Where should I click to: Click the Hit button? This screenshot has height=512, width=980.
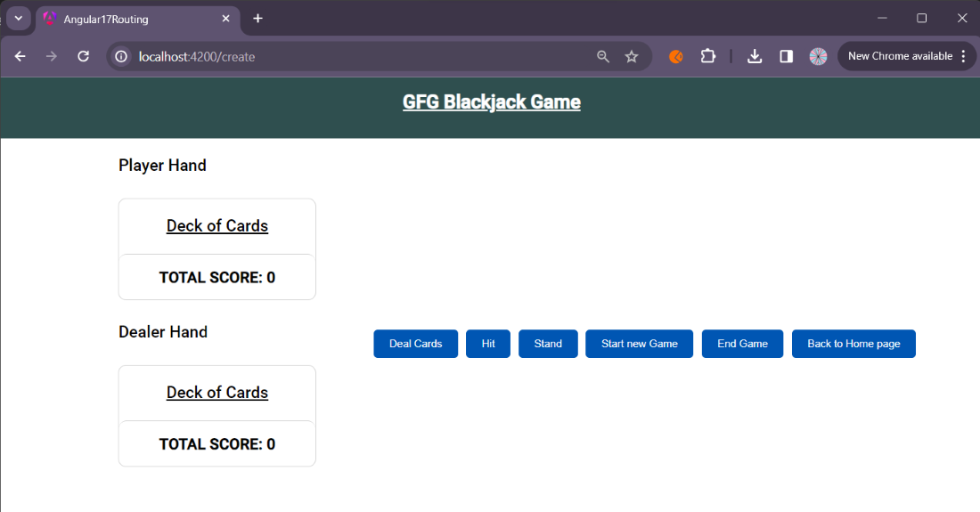(x=488, y=344)
